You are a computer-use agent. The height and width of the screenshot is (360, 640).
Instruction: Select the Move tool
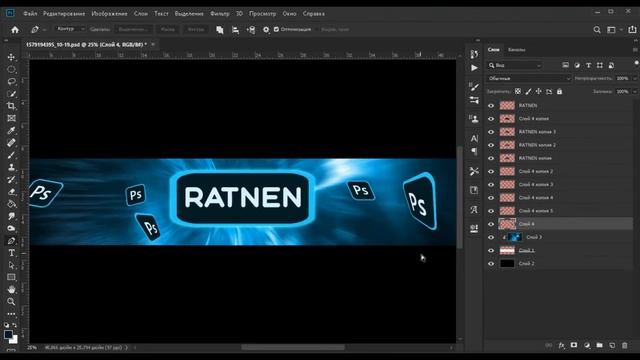click(11, 57)
